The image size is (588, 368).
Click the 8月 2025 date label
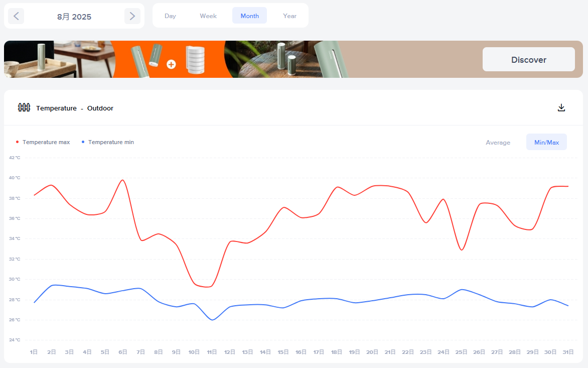tap(74, 17)
